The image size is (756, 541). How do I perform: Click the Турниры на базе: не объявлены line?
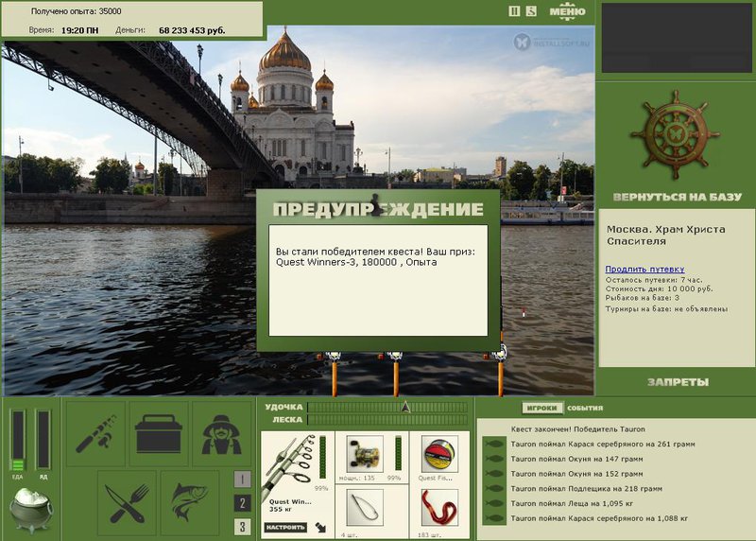pyautogui.click(x=666, y=309)
